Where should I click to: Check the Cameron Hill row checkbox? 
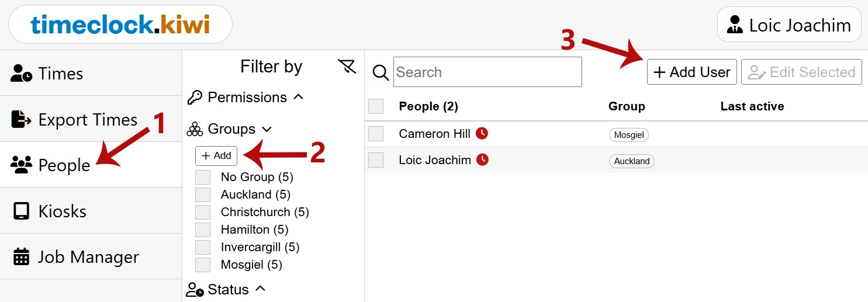(376, 134)
